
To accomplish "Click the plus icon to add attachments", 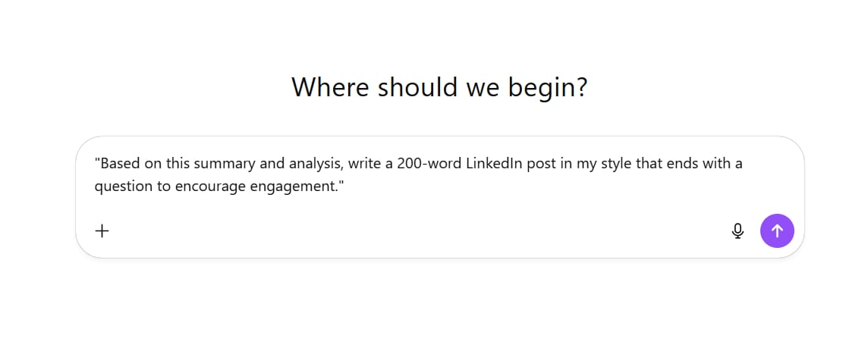I will [102, 231].
